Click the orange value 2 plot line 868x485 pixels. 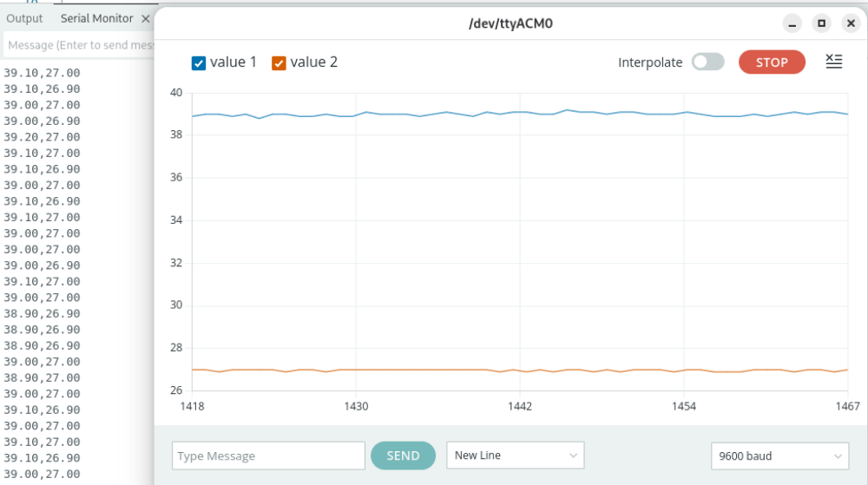click(434, 370)
